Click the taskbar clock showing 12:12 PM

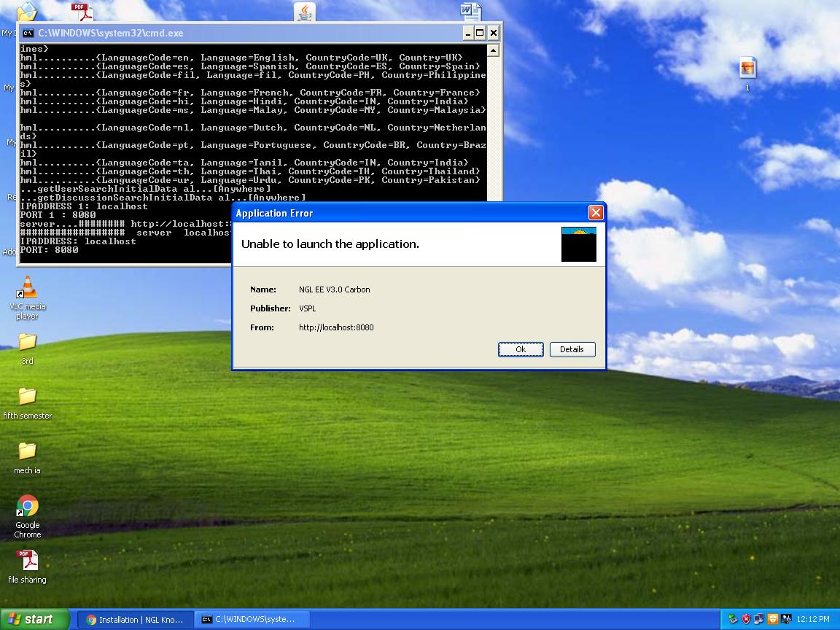pyautogui.click(x=813, y=619)
